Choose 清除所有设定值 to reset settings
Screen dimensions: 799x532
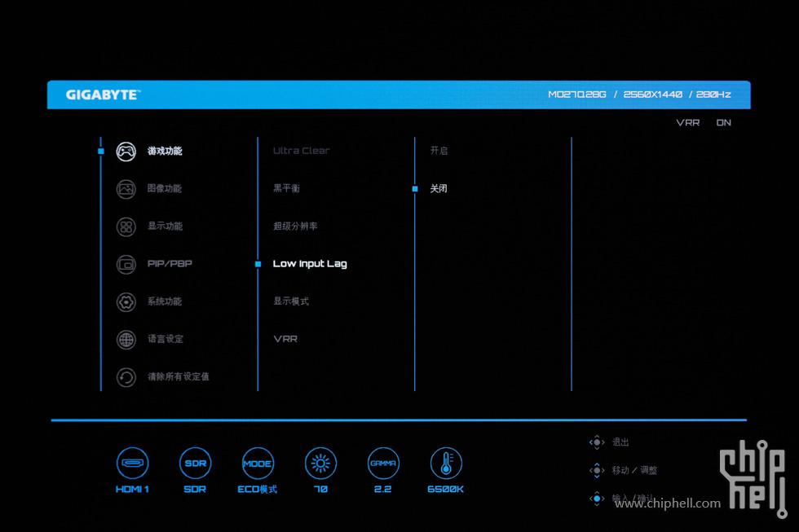pos(179,377)
